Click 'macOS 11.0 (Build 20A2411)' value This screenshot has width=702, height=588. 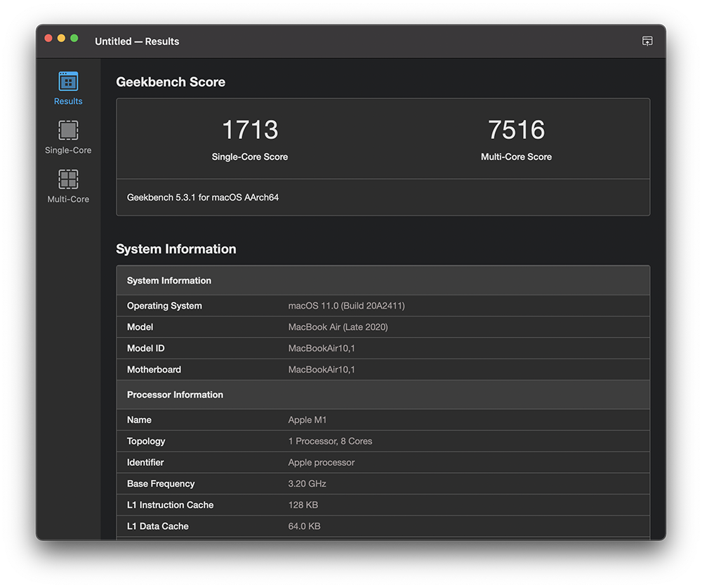coord(347,306)
